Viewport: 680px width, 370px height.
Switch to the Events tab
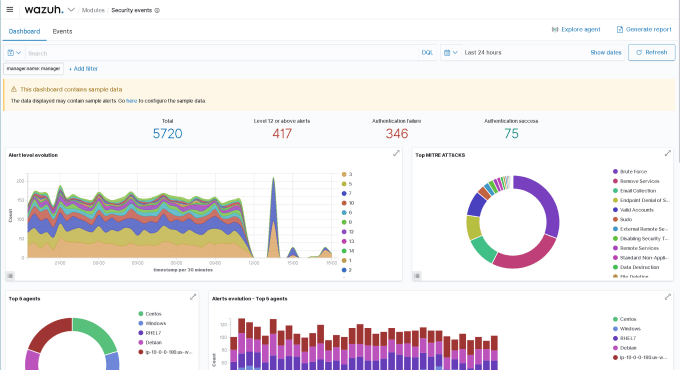point(62,31)
